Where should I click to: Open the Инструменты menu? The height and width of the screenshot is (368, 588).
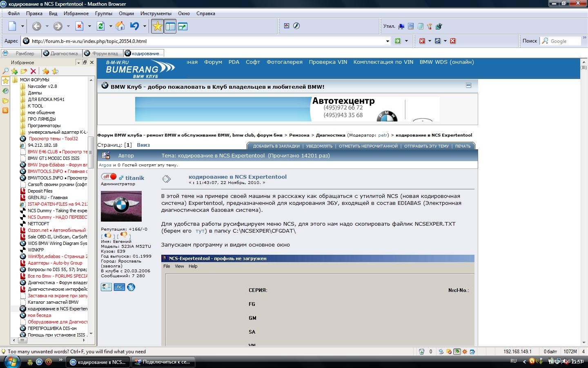tap(156, 13)
